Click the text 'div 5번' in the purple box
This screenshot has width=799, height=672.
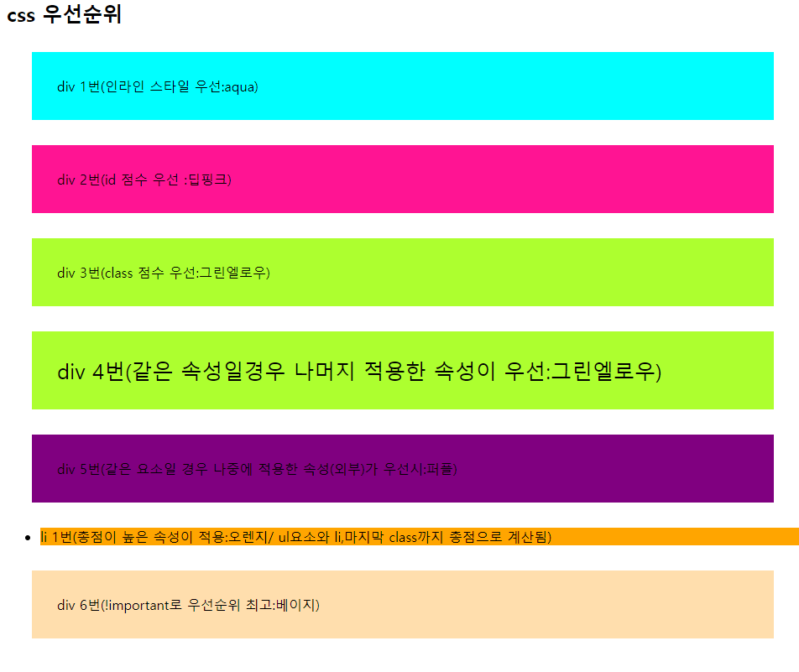click(257, 469)
